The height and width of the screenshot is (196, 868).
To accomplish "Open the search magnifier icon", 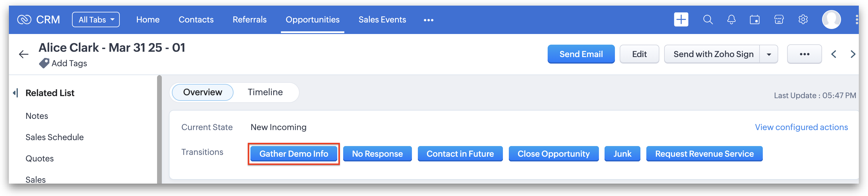I will [x=708, y=20].
